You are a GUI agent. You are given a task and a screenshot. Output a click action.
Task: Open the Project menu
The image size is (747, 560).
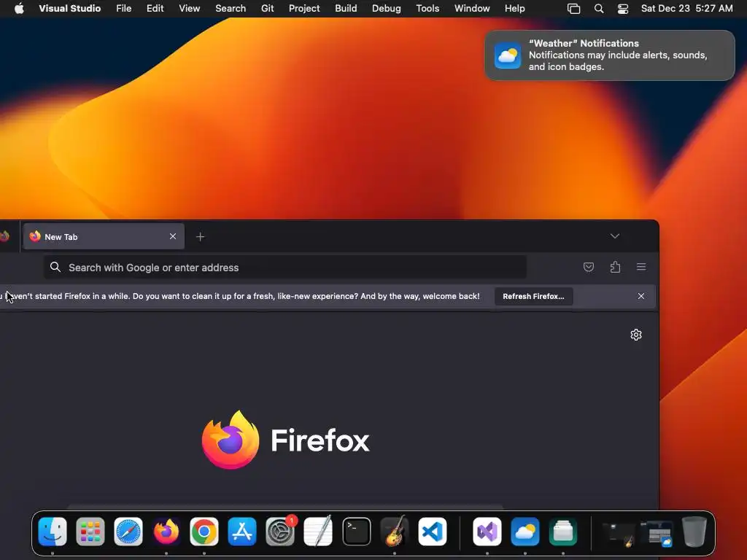click(x=304, y=9)
